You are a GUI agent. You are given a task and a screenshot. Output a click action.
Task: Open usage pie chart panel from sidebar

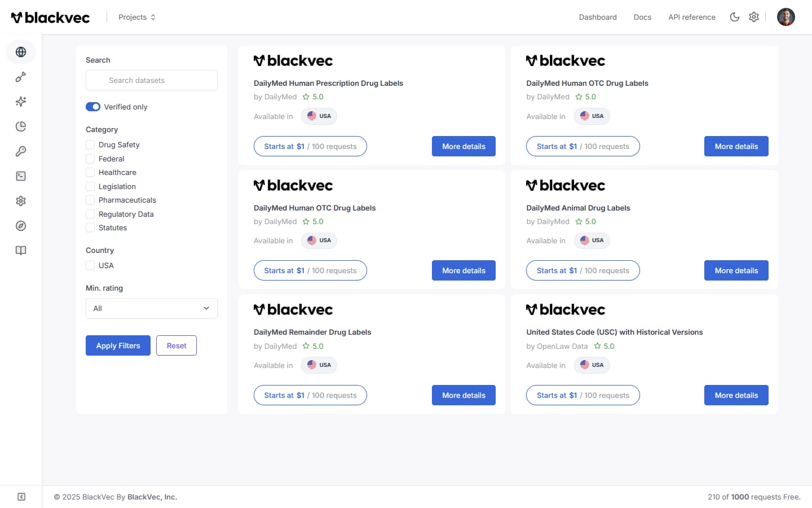click(x=21, y=126)
